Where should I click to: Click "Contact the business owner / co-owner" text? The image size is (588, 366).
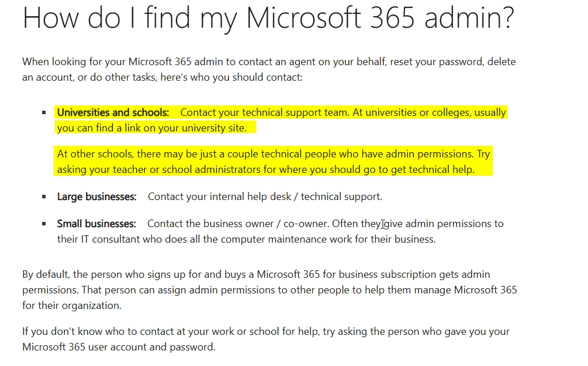(238, 224)
